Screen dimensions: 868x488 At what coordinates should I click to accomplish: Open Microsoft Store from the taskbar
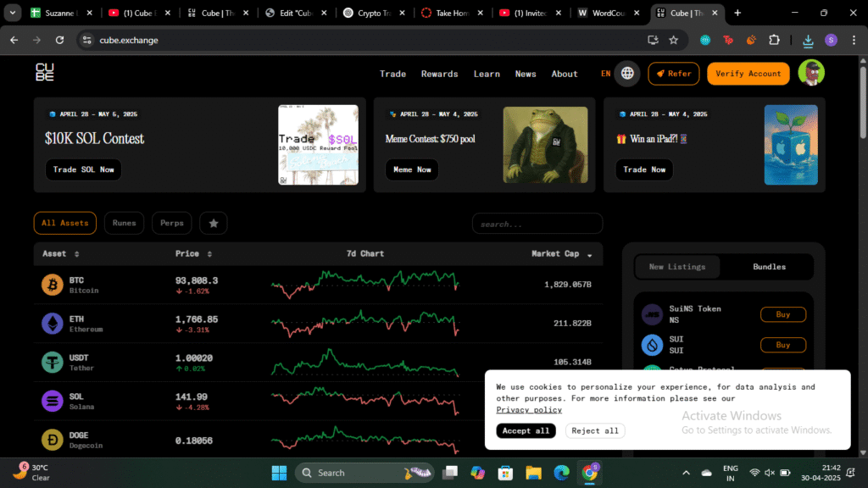coord(505,473)
